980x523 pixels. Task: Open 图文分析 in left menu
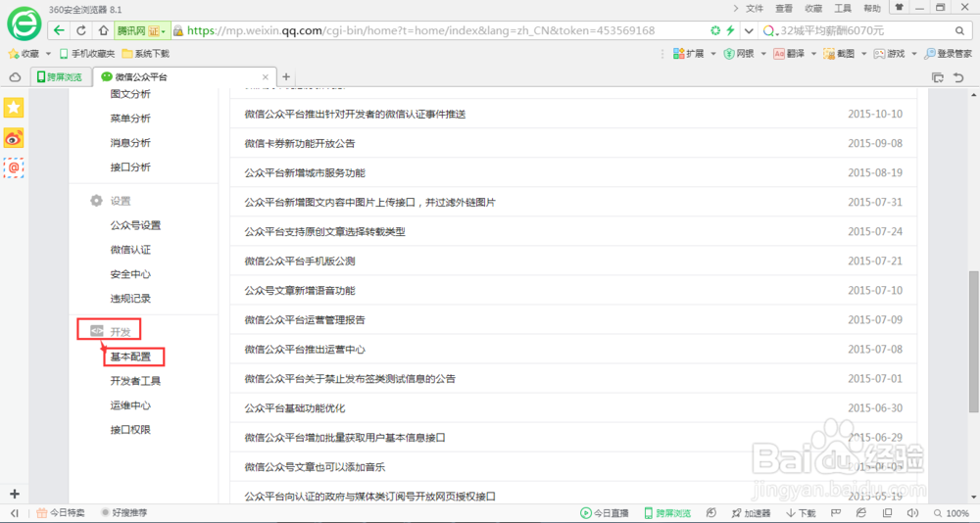pyautogui.click(x=130, y=94)
